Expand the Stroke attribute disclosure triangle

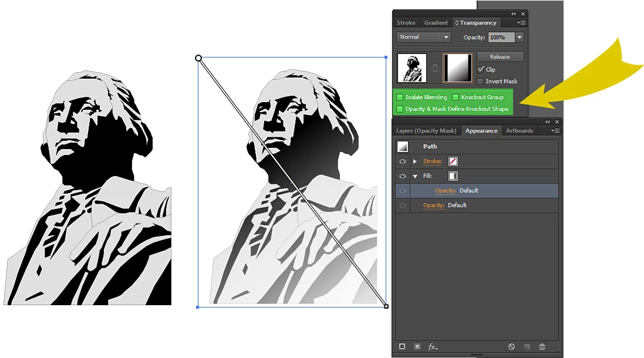[x=415, y=161]
